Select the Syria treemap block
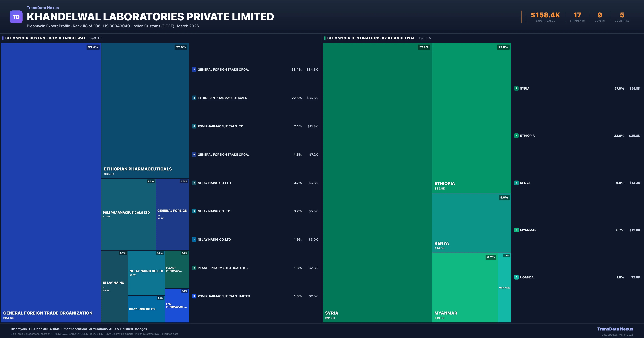 coord(377,183)
